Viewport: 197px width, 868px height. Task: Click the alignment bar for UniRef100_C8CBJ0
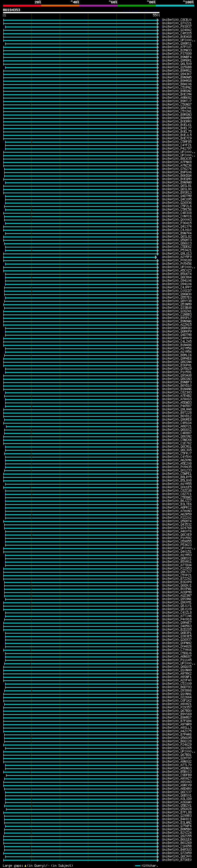pos(81,20)
